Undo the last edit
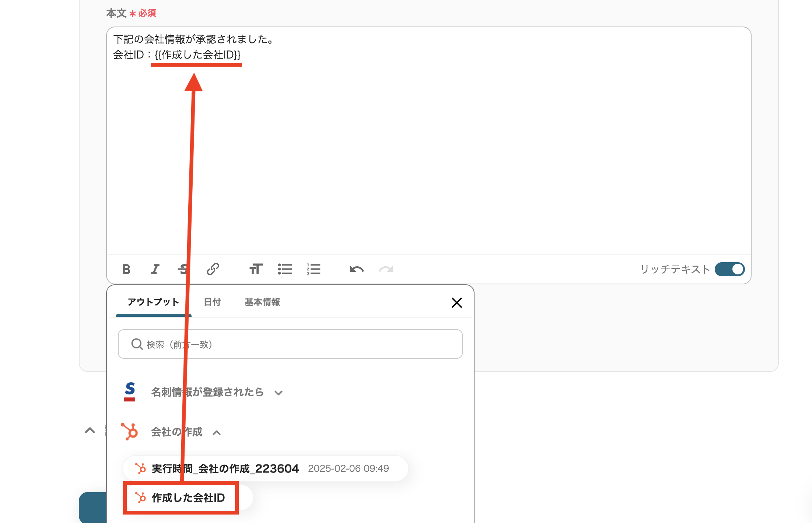Image resolution: width=812 pixels, height=523 pixels. pyautogui.click(x=357, y=269)
